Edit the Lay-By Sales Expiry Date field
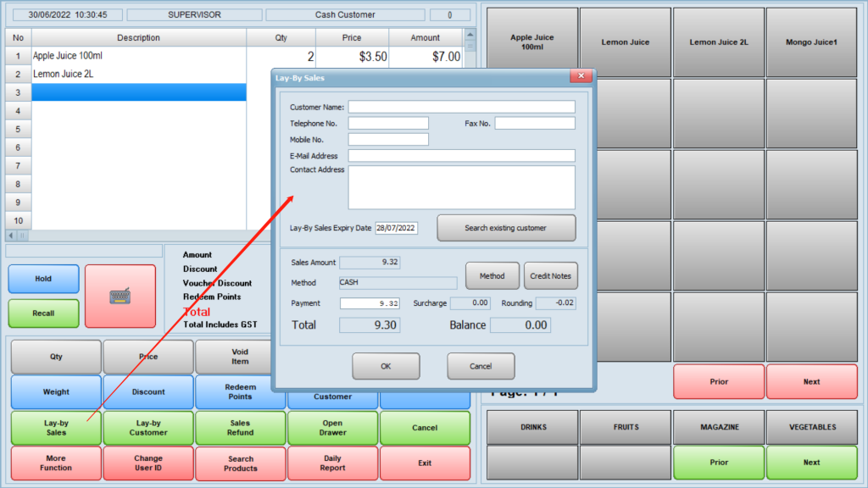 pyautogui.click(x=396, y=228)
